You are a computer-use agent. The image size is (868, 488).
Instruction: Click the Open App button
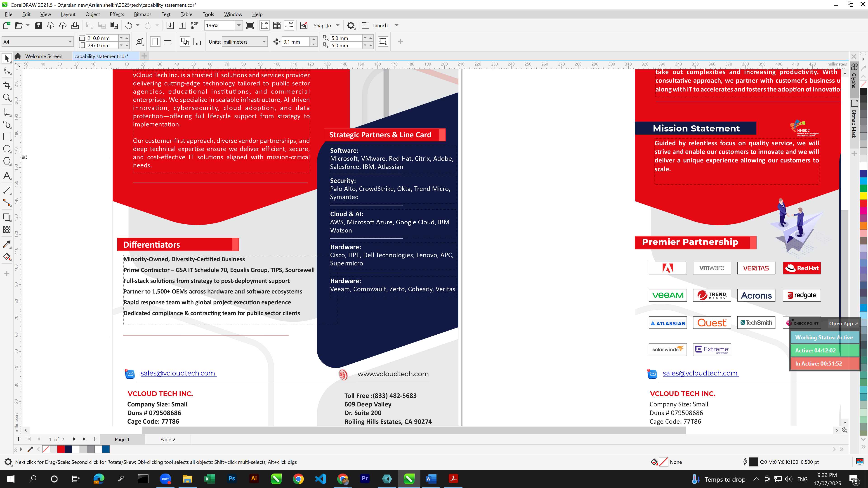(843, 323)
